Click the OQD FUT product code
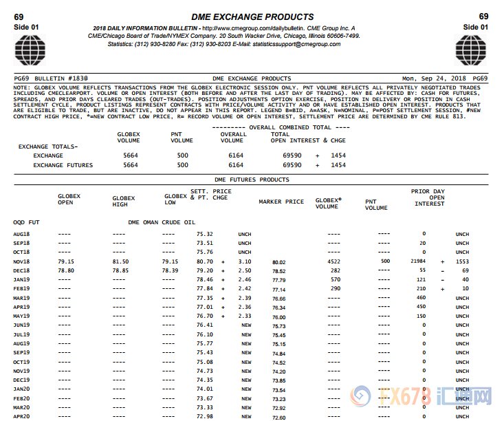 [25, 223]
